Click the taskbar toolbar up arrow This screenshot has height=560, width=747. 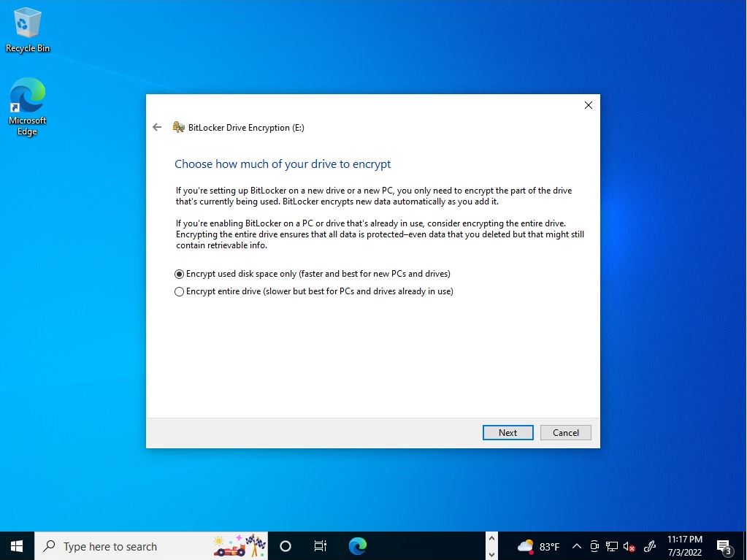point(491,539)
